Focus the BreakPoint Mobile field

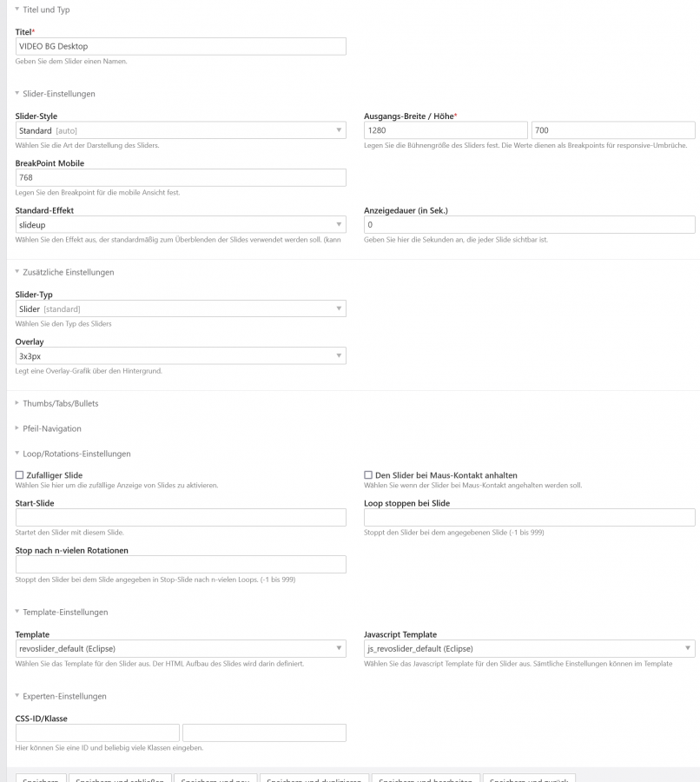[181, 177]
